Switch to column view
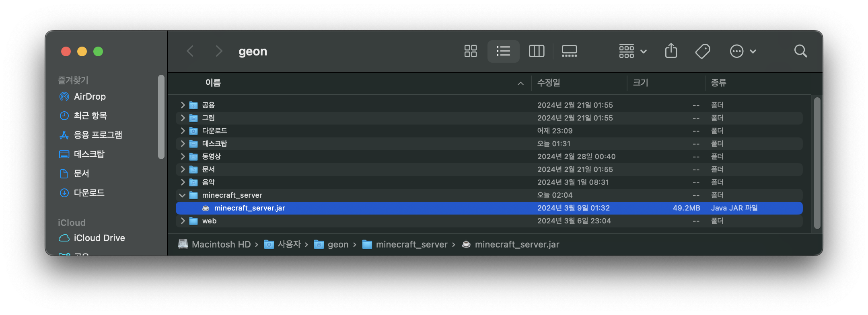 click(x=536, y=51)
